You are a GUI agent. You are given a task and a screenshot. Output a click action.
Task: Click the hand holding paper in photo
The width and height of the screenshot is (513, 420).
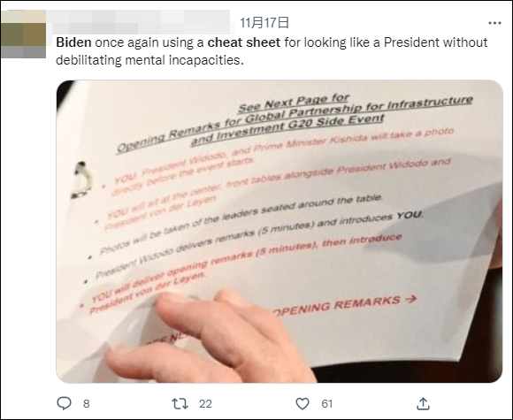tap(210, 340)
